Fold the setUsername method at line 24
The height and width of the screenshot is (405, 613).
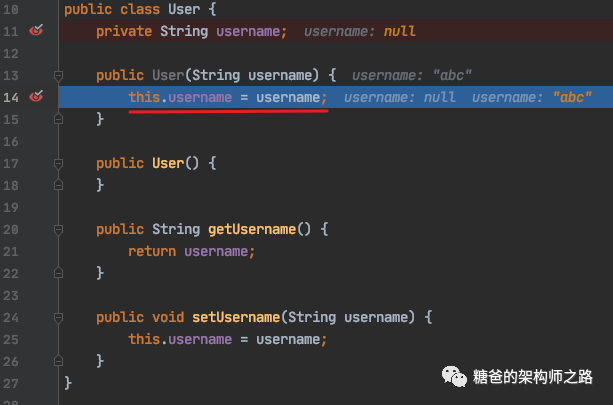tap(59, 317)
